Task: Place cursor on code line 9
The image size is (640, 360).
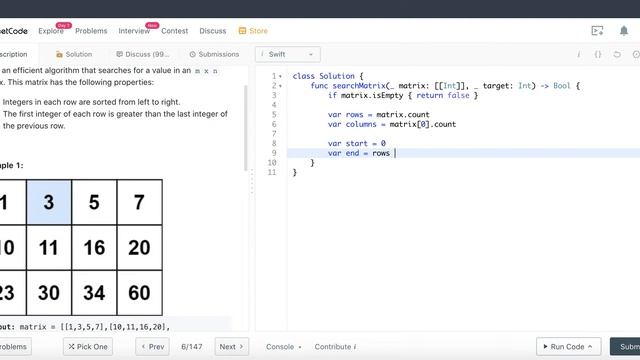Action: [x=463, y=153]
